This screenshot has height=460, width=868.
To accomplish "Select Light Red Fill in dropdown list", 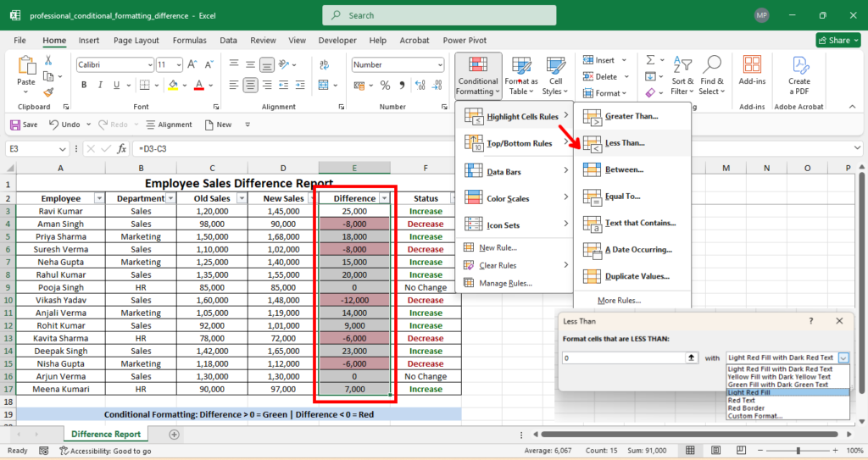I will point(787,392).
